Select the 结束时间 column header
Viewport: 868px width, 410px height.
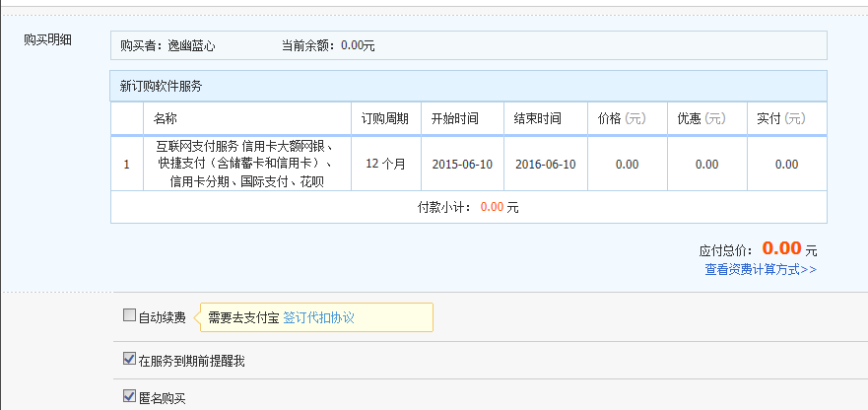click(538, 118)
